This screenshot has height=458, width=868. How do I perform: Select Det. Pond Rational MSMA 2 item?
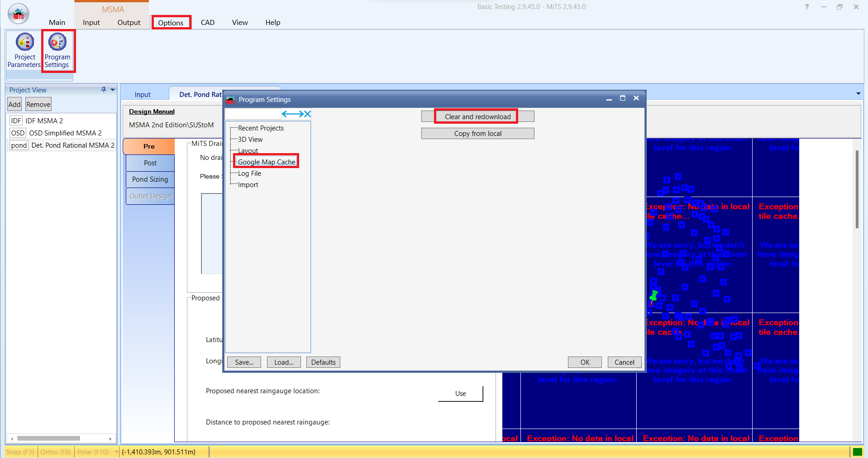[x=62, y=145]
